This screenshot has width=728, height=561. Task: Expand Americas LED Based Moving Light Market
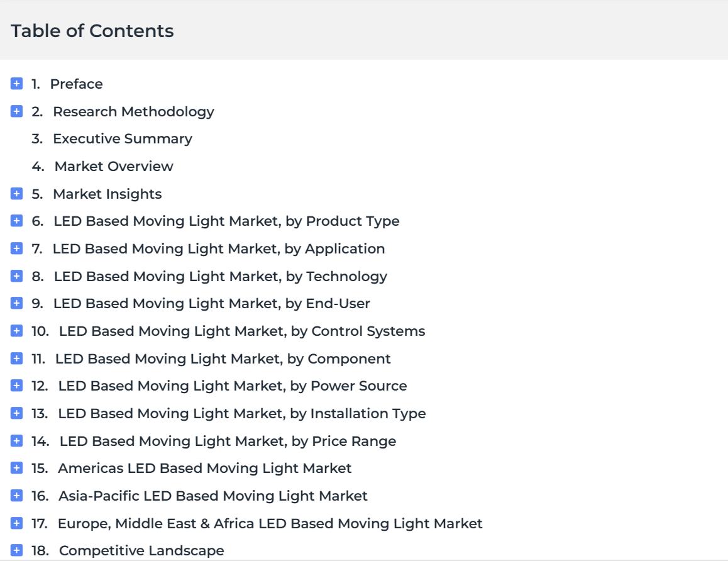17,468
